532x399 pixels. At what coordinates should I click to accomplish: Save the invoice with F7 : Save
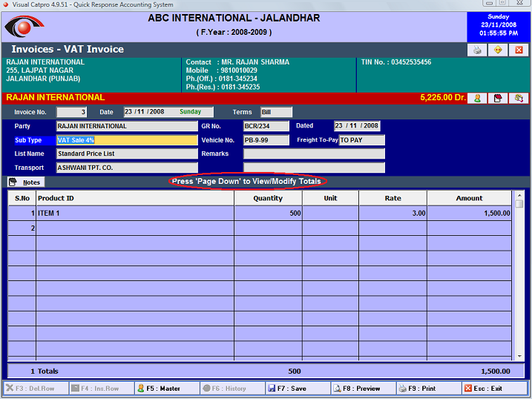pos(298,389)
